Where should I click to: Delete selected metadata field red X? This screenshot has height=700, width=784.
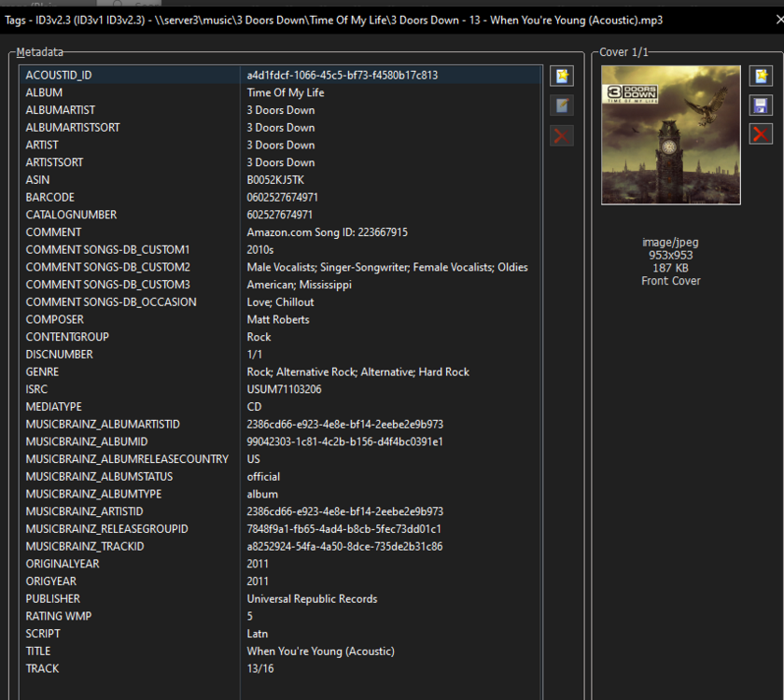[562, 135]
